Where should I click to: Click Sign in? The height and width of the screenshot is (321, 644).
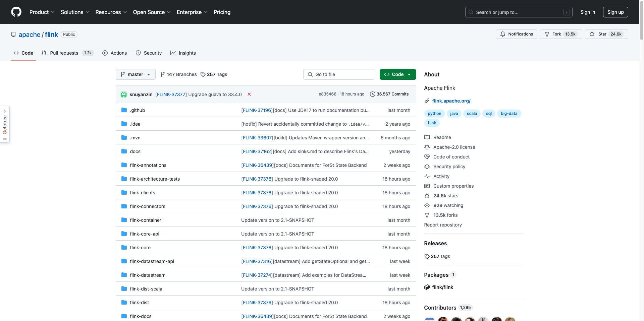[x=588, y=12]
